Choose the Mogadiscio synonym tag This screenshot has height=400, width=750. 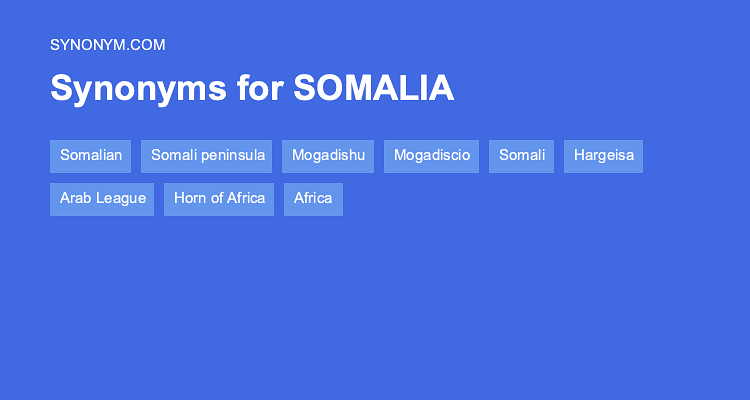[x=432, y=156]
